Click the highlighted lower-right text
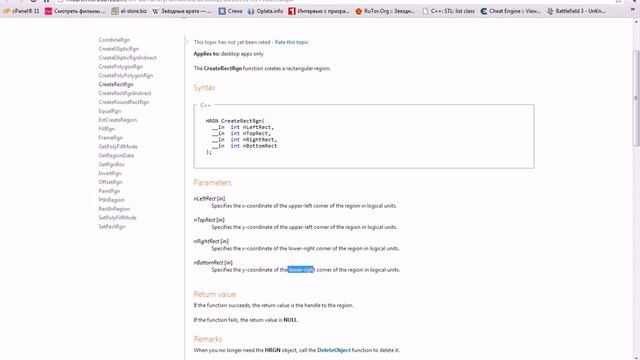This screenshot has height=360, width=640. (301, 270)
